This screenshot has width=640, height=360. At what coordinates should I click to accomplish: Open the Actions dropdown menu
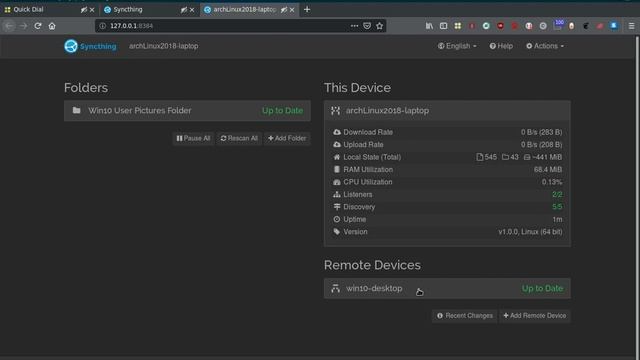(545, 46)
